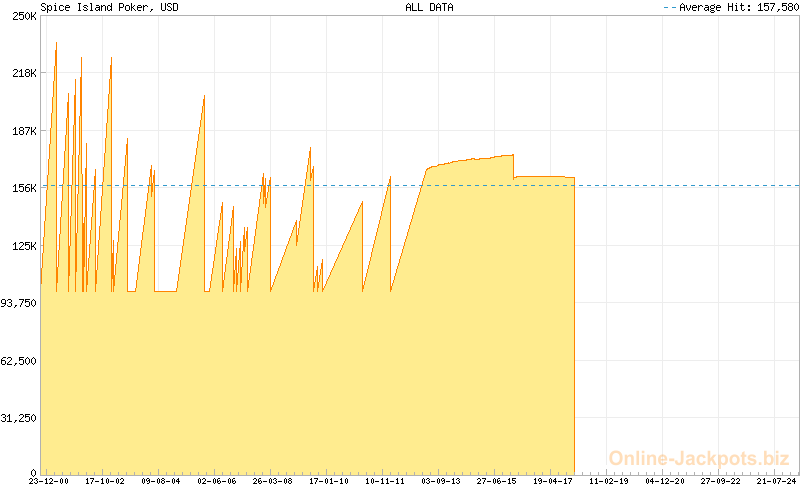The width and height of the screenshot is (800, 490).
Task: Click the dashed legend line before 'Average Hit'
Action: point(670,7)
